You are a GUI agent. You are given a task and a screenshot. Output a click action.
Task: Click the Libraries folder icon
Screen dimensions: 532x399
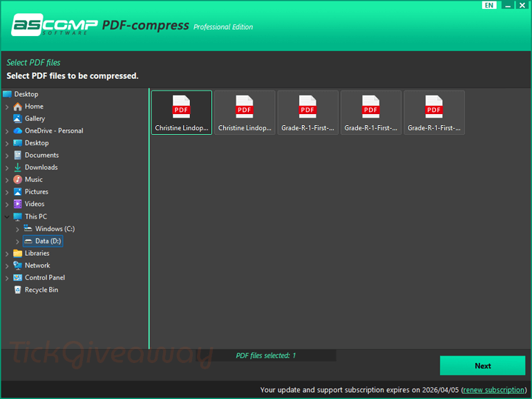point(18,253)
